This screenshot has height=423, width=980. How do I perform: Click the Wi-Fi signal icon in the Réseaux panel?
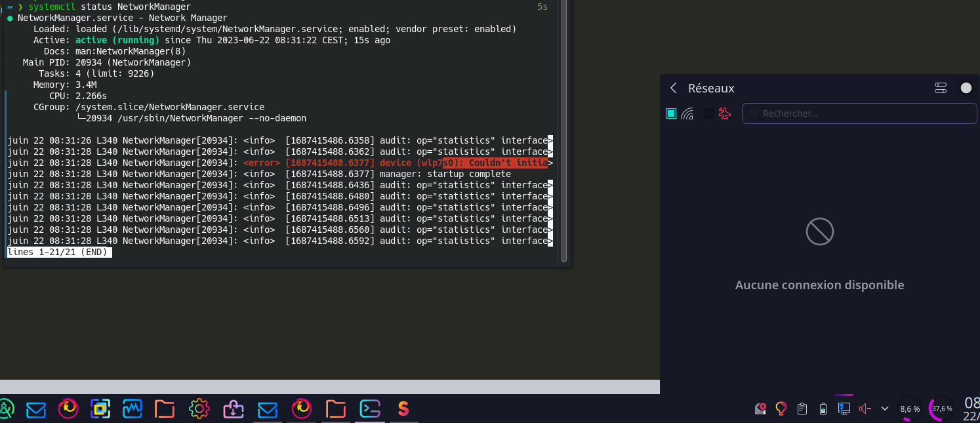coord(687,113)
